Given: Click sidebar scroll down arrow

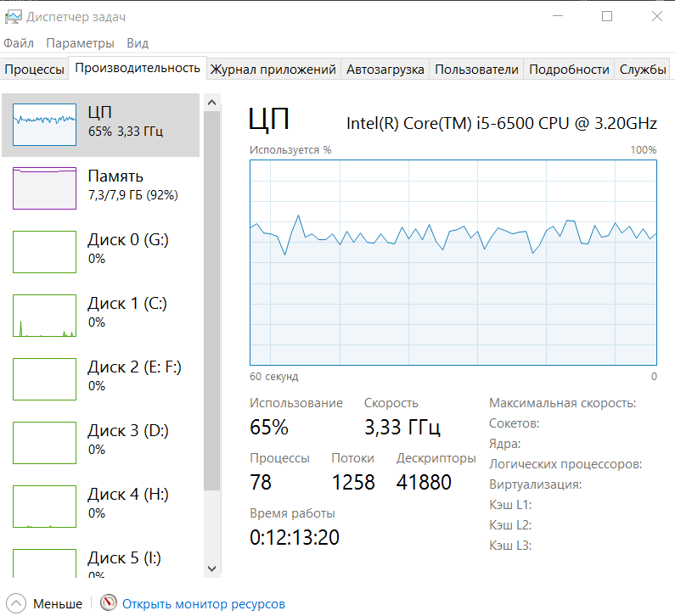Looking at the screenshot, I should (211, 568).
